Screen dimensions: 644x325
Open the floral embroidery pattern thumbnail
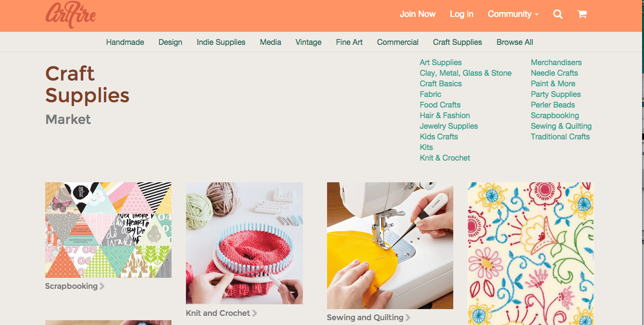530,254
